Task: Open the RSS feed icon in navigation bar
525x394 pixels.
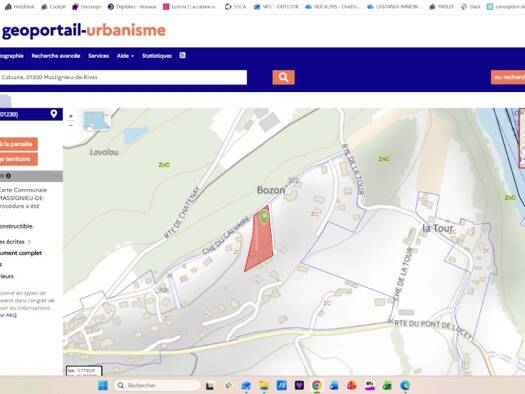Action: [x=182, y=56]
